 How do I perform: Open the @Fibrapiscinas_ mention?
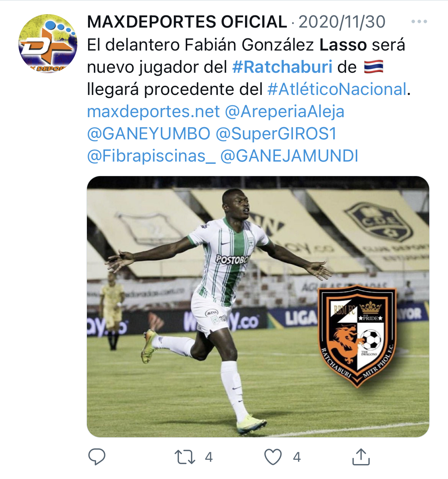[151, 156]
